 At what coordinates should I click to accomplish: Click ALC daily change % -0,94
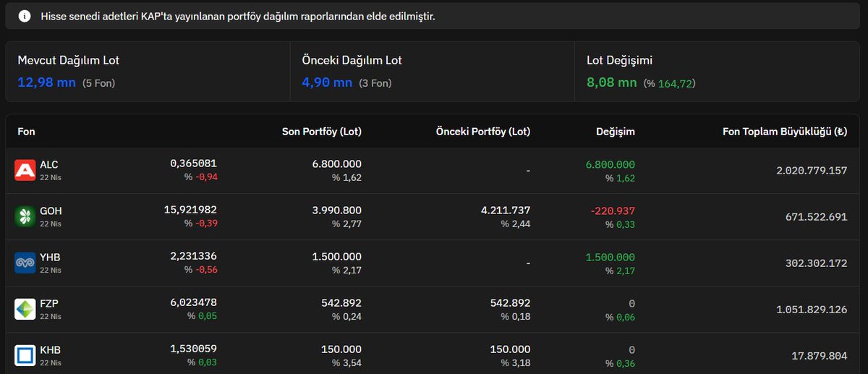click(x=201, y=177)
